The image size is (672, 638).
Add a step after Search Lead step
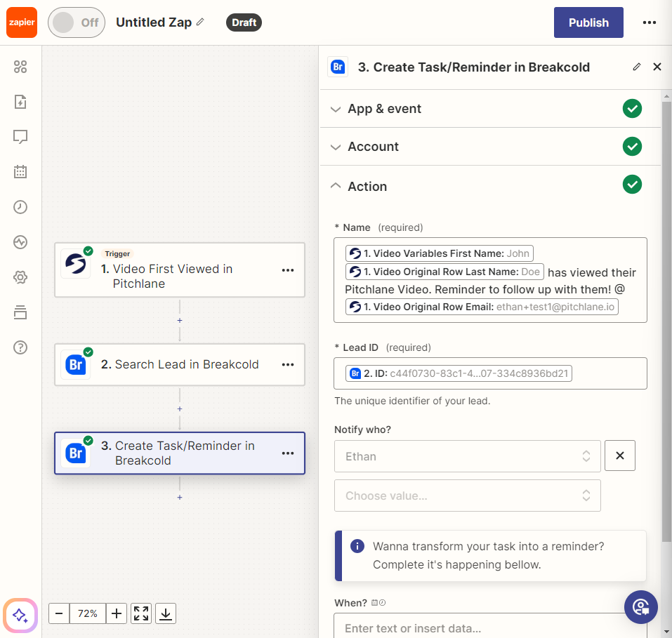click(180, 409)
